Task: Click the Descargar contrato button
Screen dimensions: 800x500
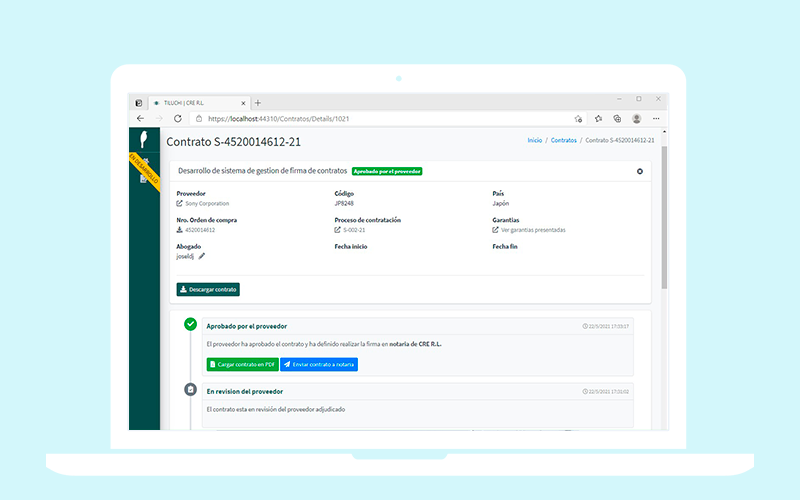Action: 208,289
